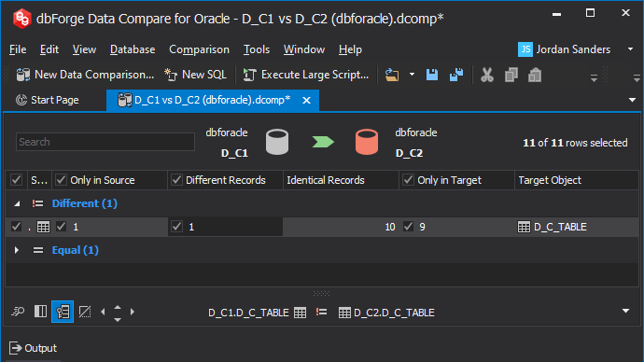Click the Open file folder icon
This screenshot has height=362, width=644.
tap(392, 75)
